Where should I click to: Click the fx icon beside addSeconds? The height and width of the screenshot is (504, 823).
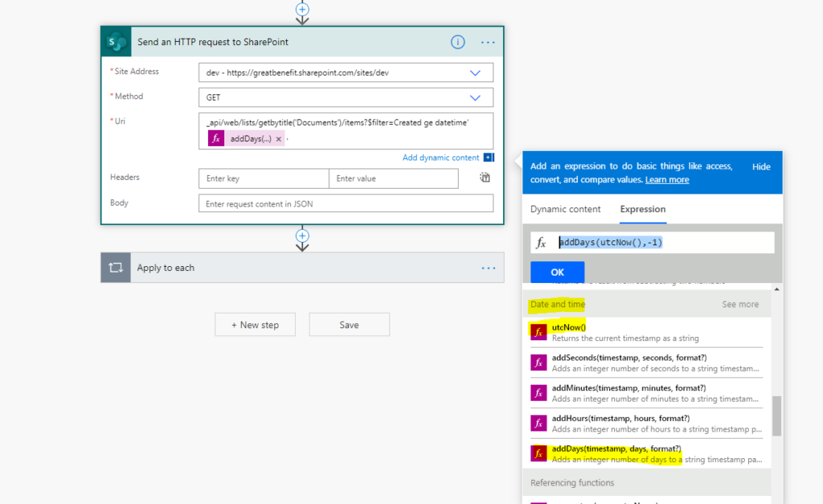click(538, 363)
